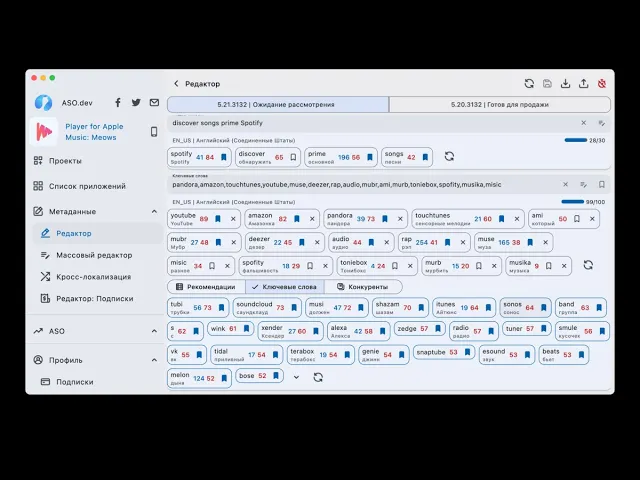This screenshot has height=480, width=640.
Task: Refresh the keywords list next to the musika chip
Action: pyautogui.click(x=588, y=265)
